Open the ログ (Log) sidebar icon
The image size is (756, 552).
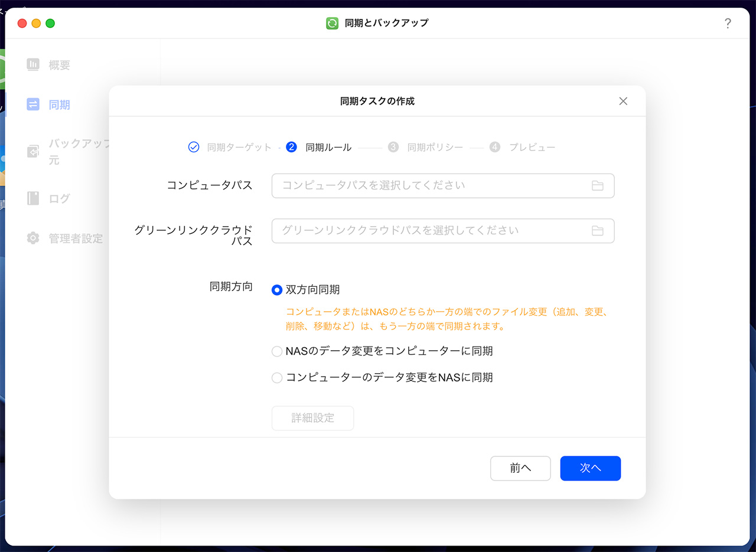click(34, 198)
